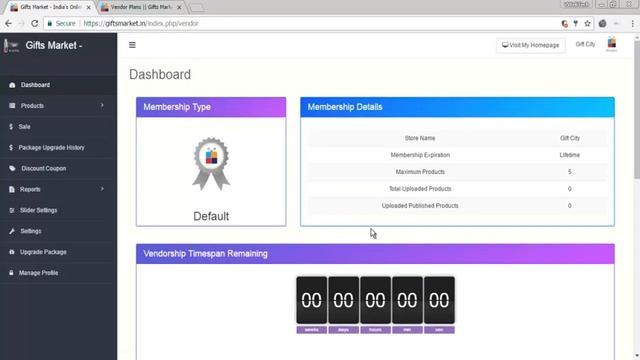
Task: Click the lock icon beside Manage Profile
Action: 11,273
